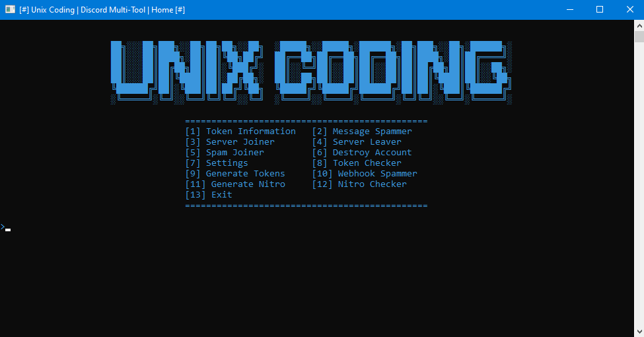The width and height of the screenshot is (644, 337).
Task: Click the scrollbar up arrow
Action: pos(639,26)
